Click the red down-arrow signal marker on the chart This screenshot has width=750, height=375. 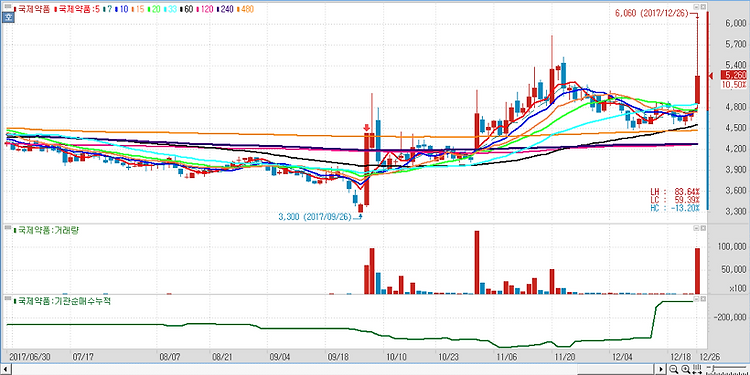coord(366,128)
